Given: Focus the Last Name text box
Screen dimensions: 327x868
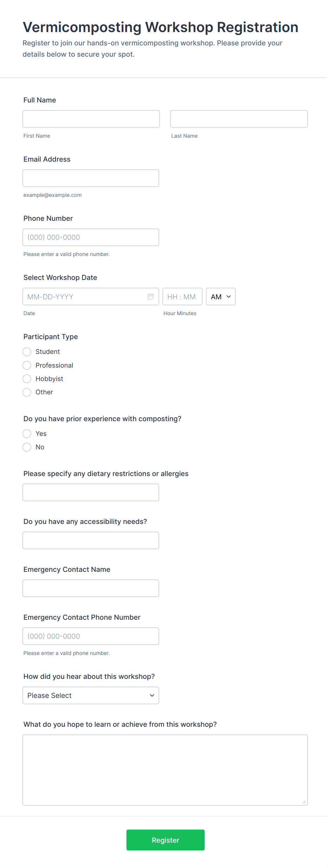Looking at the screenshot, I should coord(239,119).
